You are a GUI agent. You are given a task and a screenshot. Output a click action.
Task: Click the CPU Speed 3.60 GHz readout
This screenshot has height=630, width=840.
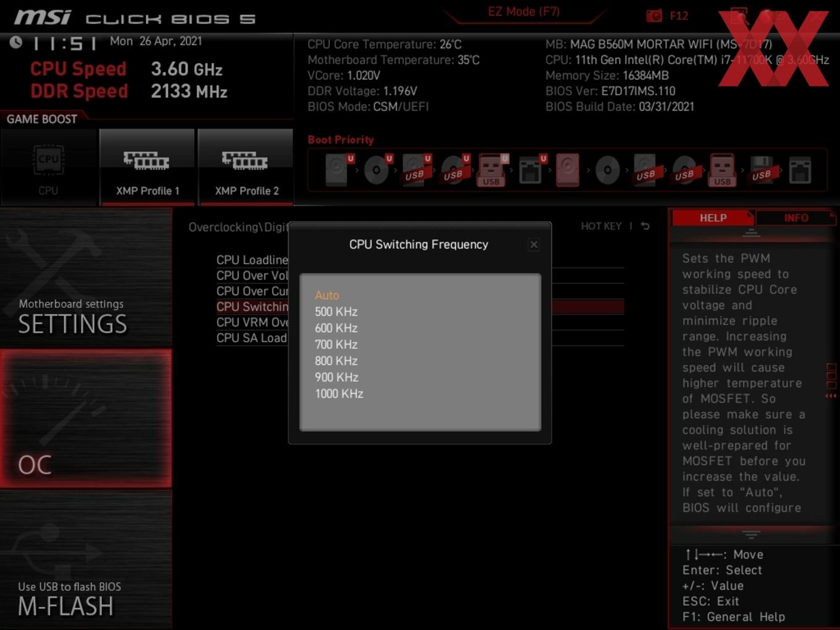pos(127,69)
